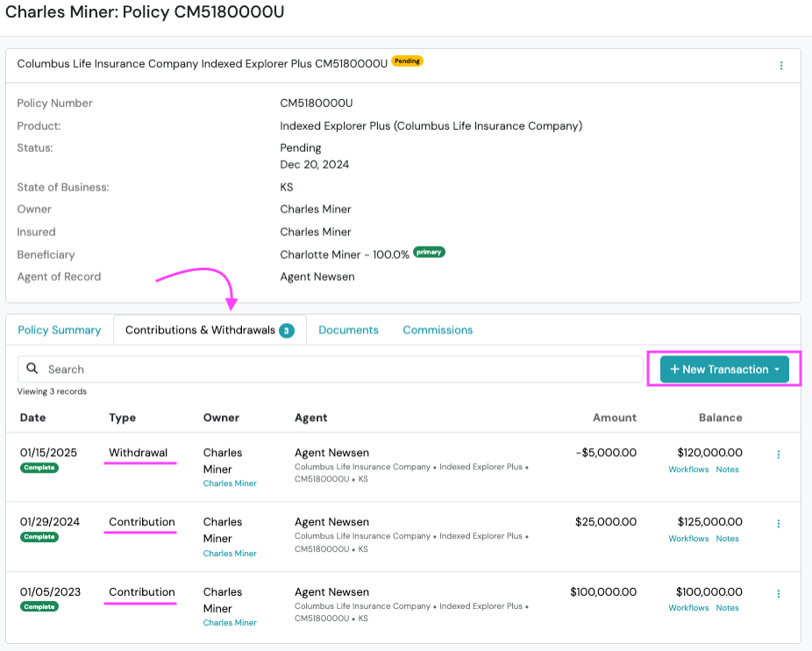Click state of business value KS
This screenshot has width=812, height=651.
click(287, 187)
